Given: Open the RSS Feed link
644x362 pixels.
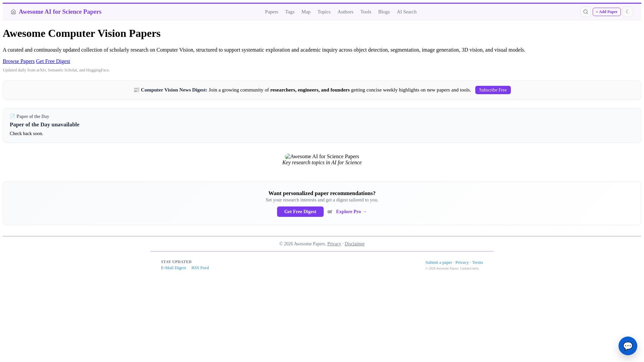Looking at the screenshot, I should click(x=200, y=268).
